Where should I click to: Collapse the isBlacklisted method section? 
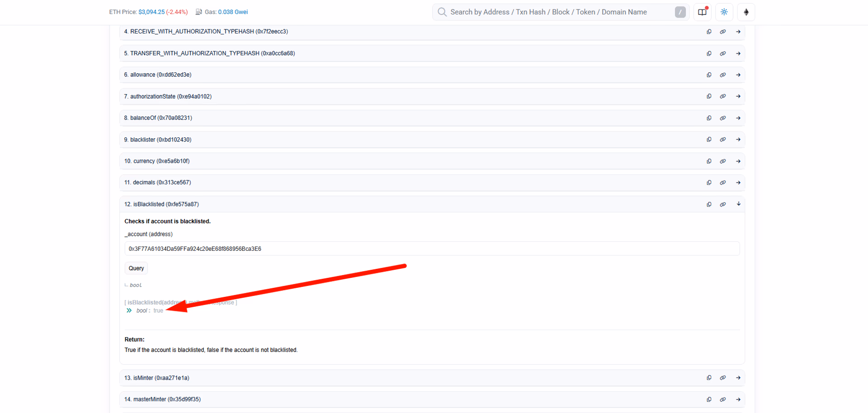click(739, 204)
